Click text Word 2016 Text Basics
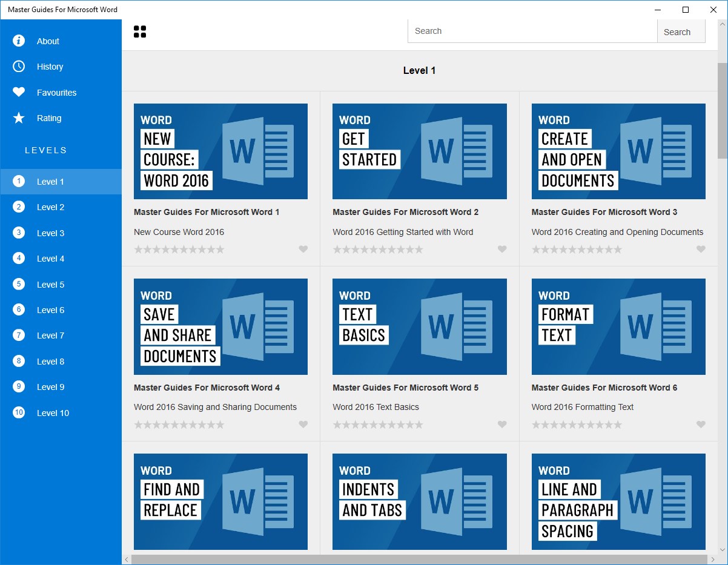 click(376, 407)
